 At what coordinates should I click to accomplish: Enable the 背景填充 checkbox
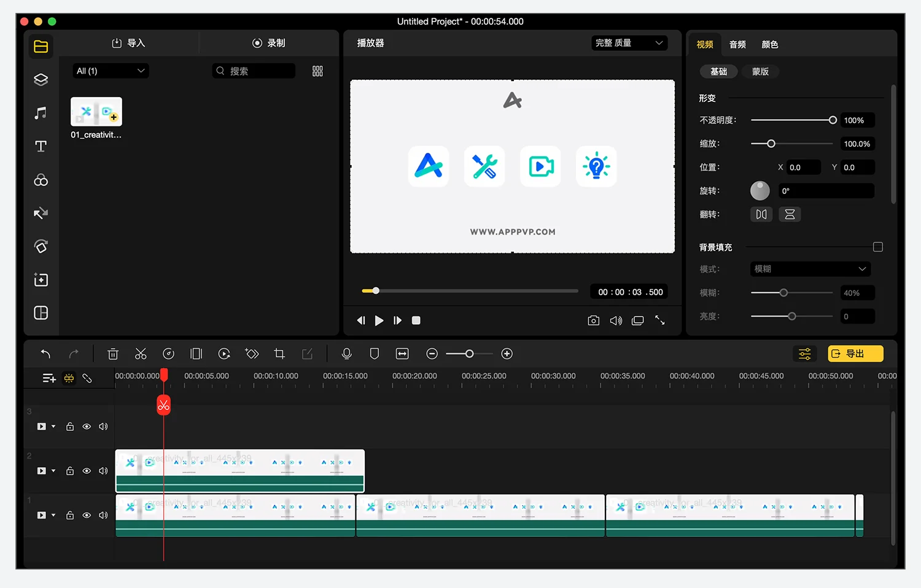tap(878, 247)
